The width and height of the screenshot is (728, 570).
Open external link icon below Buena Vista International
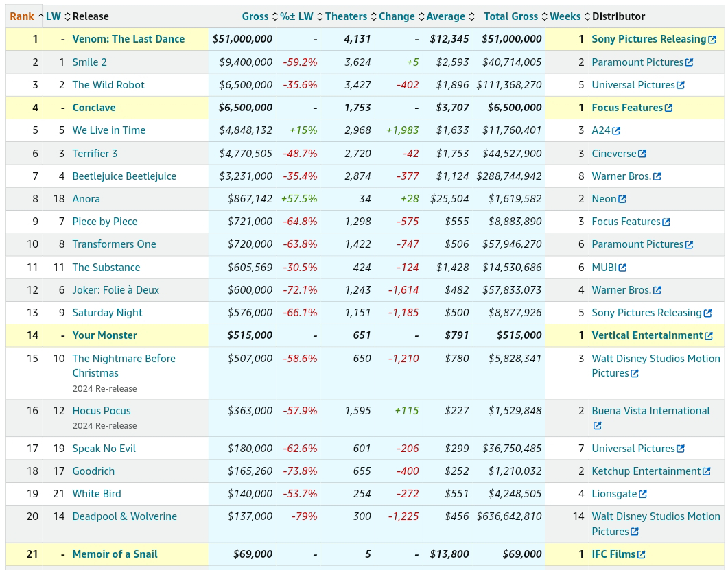[x=598, y=426]
